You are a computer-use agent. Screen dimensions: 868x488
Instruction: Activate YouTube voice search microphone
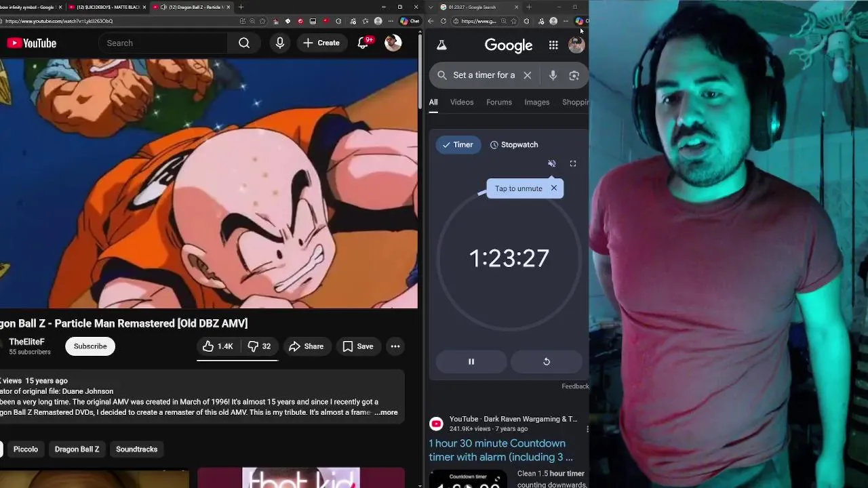280,43
